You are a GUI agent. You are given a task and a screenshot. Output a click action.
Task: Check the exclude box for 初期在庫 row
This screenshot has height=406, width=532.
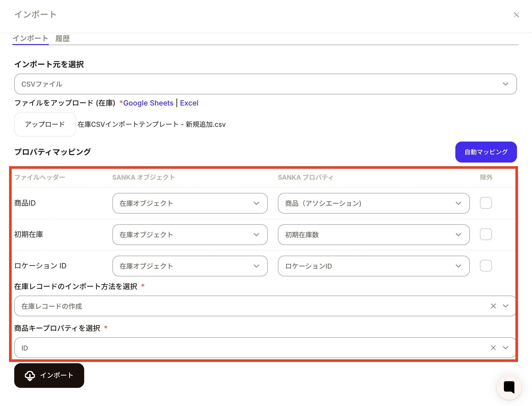pyautogui.click(x=486, y=234)
